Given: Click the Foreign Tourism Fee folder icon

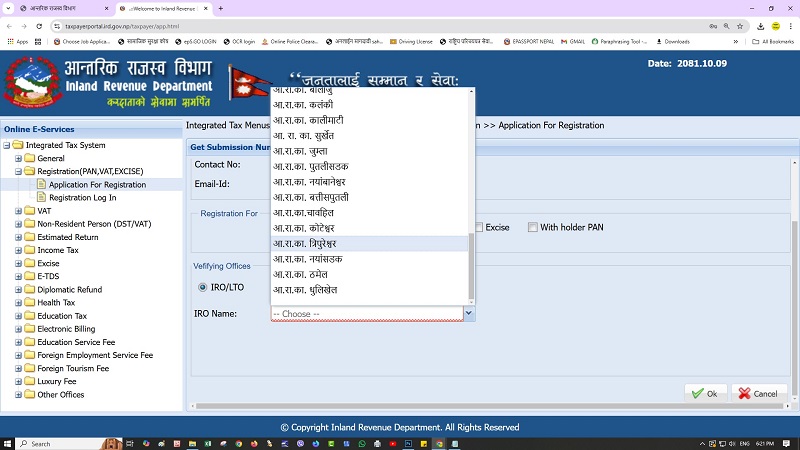Looking at the screenshot, I should point(30,368).
